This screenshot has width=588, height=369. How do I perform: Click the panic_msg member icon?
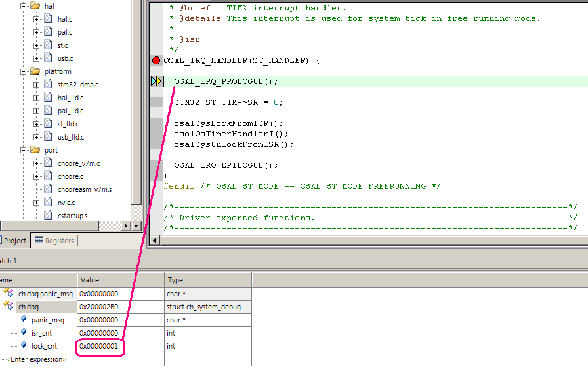[24, 319]
